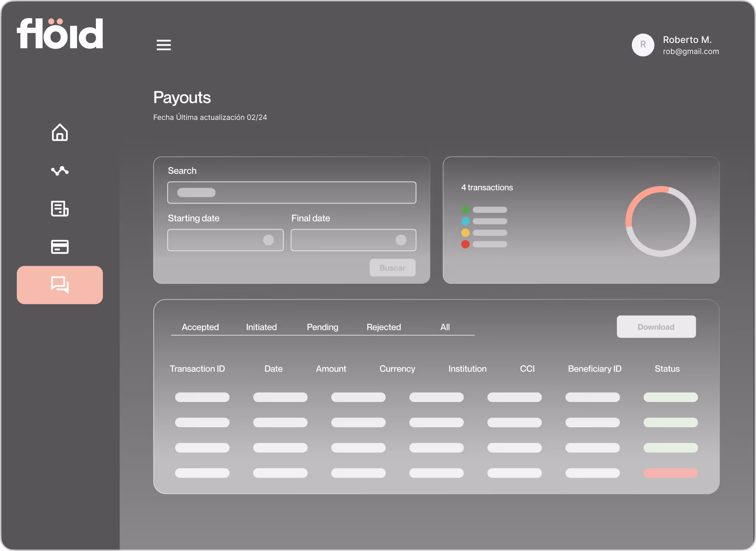Click the floid logo
The width and height of the screenshot is (756, 551).
click(x=60, y=34)
